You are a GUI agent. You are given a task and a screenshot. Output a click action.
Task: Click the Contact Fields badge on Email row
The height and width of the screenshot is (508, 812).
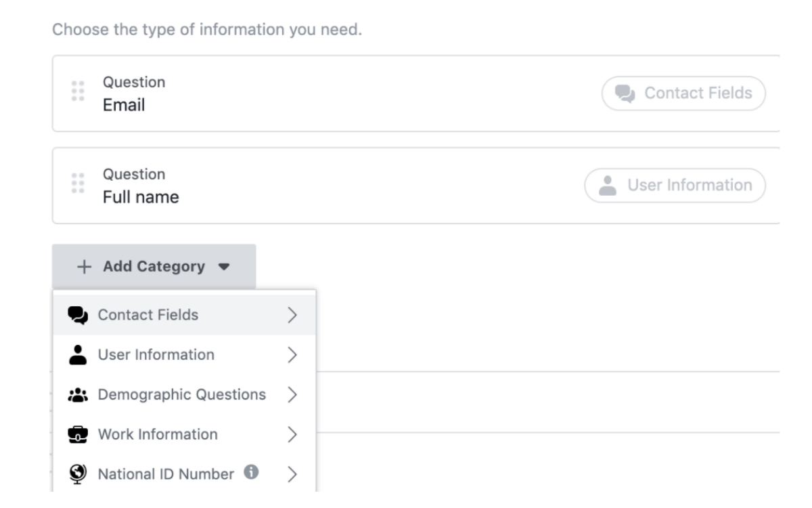(x=683, y=93)
